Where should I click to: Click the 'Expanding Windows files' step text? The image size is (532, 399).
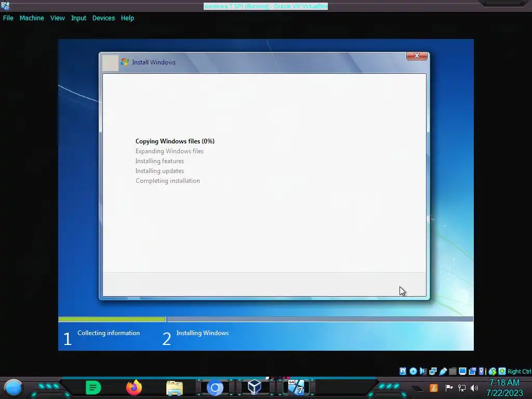pyautogui.click(x=169, y=151)
